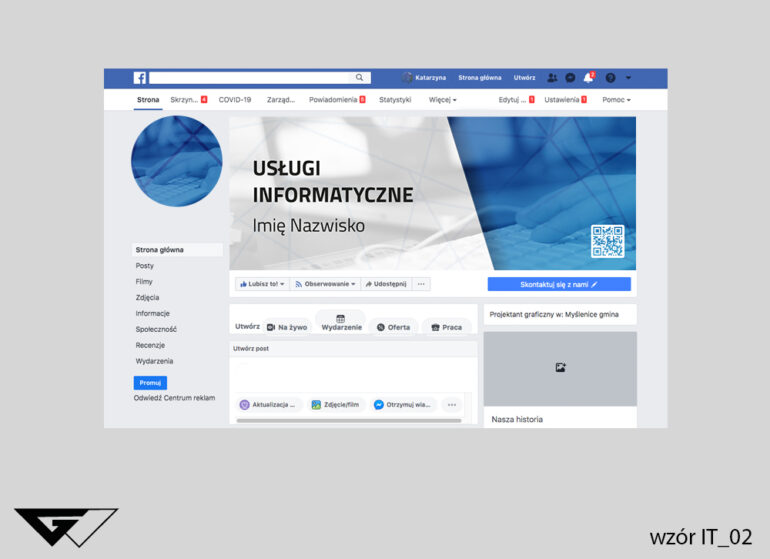The image size is (770, 559).
Task: Switch to the Statystyki tab
Action: [395, 100]
